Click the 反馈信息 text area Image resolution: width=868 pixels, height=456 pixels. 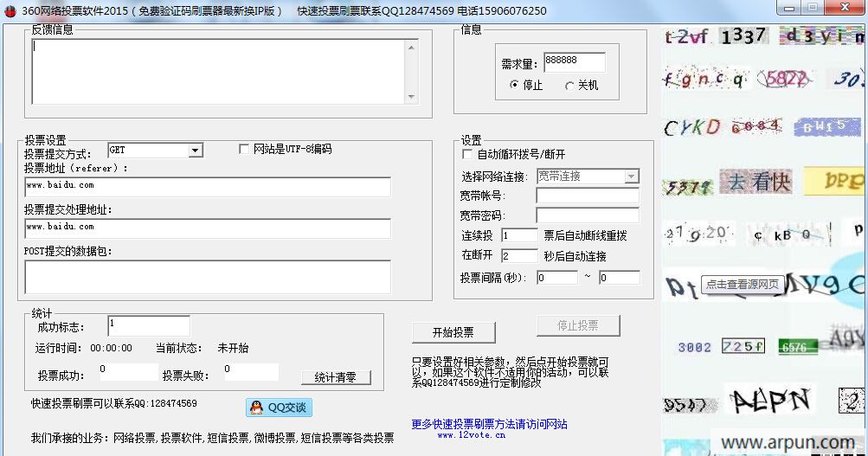[x=225, y=71]
